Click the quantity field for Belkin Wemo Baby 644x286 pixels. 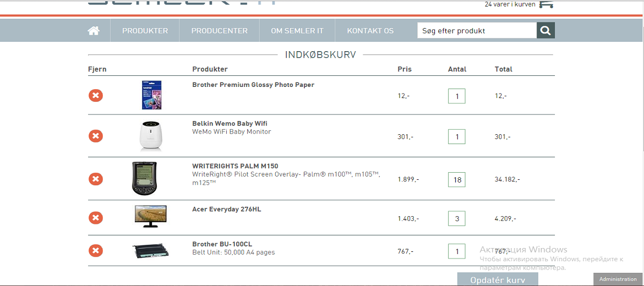(x=457, y=136)
